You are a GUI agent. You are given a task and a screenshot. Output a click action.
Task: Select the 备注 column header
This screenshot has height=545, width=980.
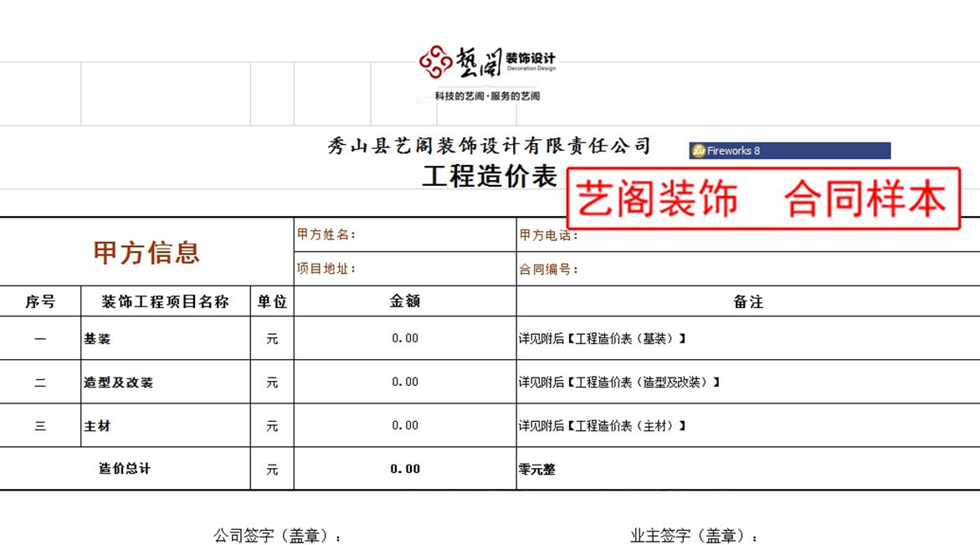pos(747,302)
